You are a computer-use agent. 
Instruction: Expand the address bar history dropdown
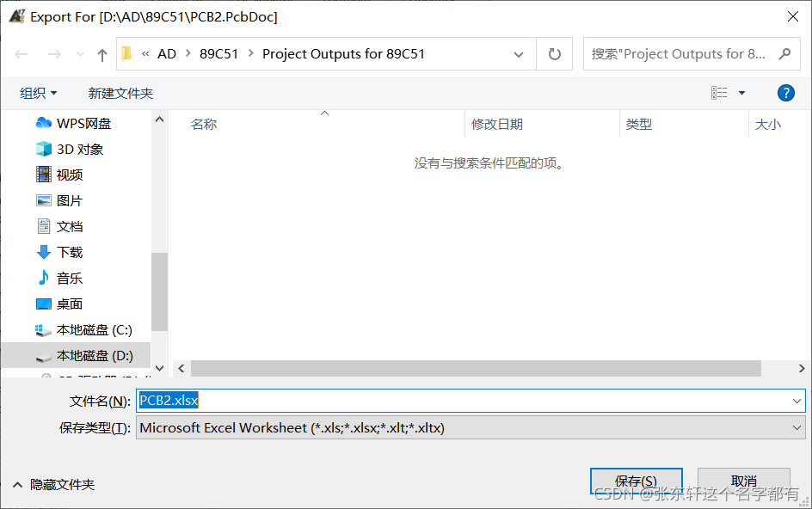click(x=519, y=54)
